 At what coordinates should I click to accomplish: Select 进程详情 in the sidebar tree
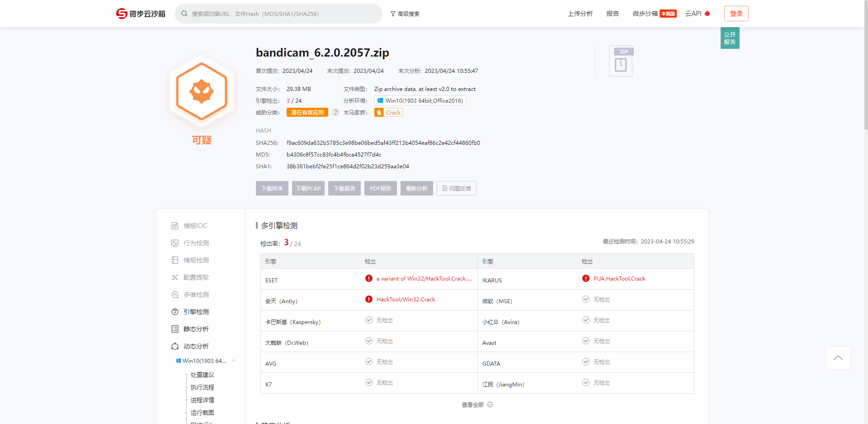pos(203,400)
